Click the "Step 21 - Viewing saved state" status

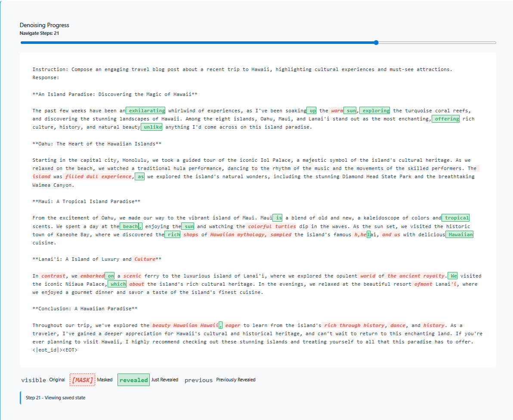pos(56,398)
